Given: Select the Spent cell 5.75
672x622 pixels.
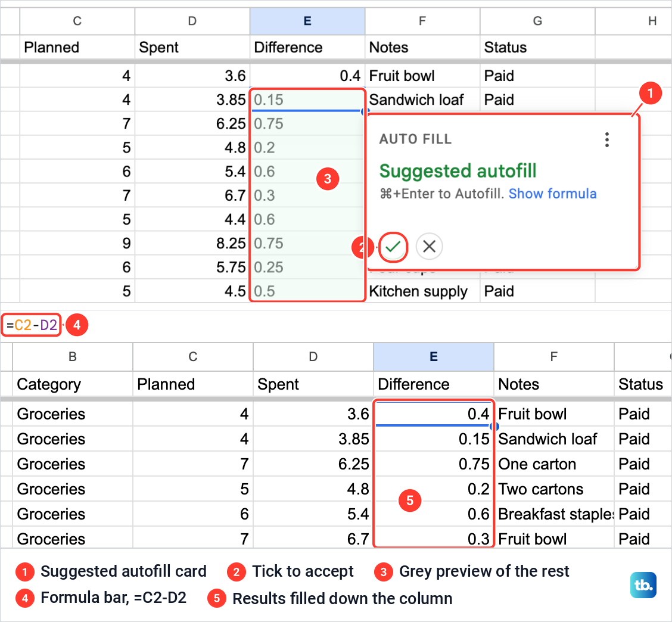Looking at the screenshot, I should coord(192,268).
